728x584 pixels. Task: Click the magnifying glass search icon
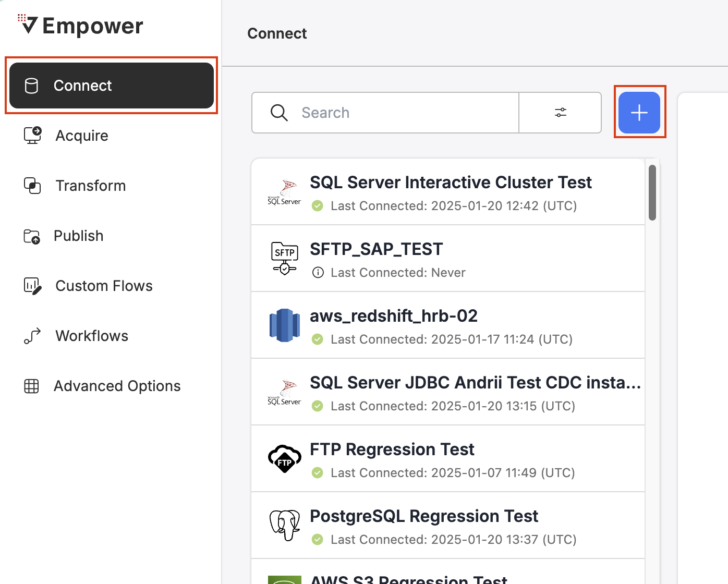279,113
